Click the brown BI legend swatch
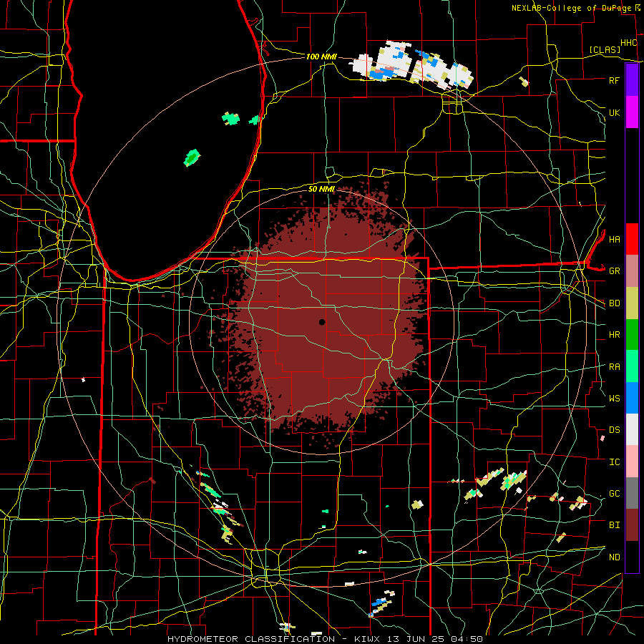Screen dimensions: 644x644 pyautogui.click(x=632, y=525)
